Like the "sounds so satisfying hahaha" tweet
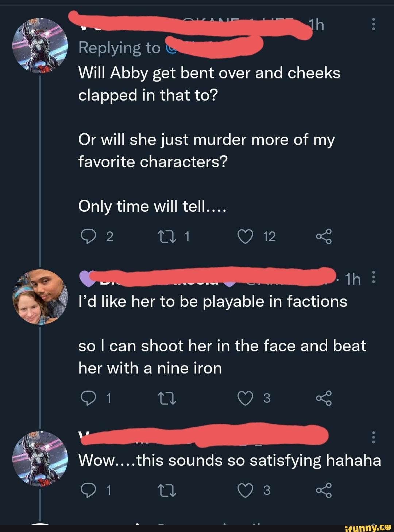 click(x=245, y=490)
